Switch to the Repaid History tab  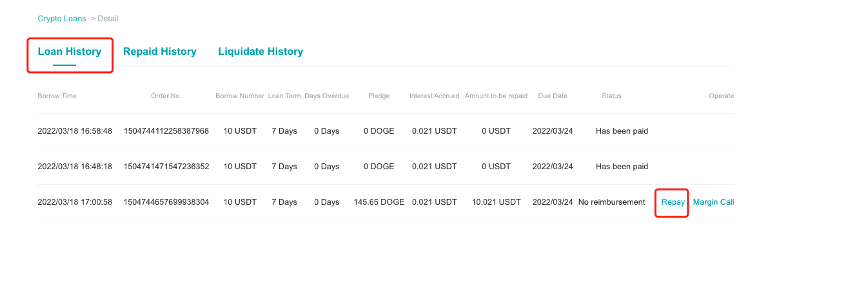click(160, 52)
